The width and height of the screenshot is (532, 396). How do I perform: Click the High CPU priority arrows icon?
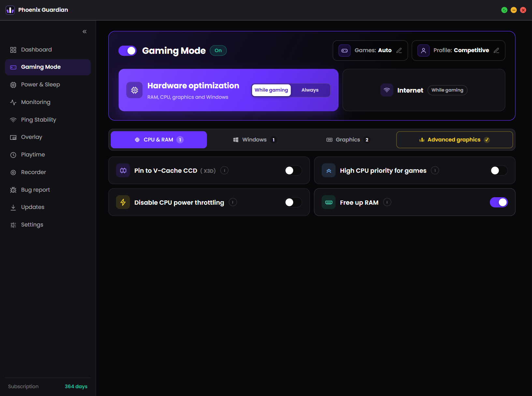(329, 170)
